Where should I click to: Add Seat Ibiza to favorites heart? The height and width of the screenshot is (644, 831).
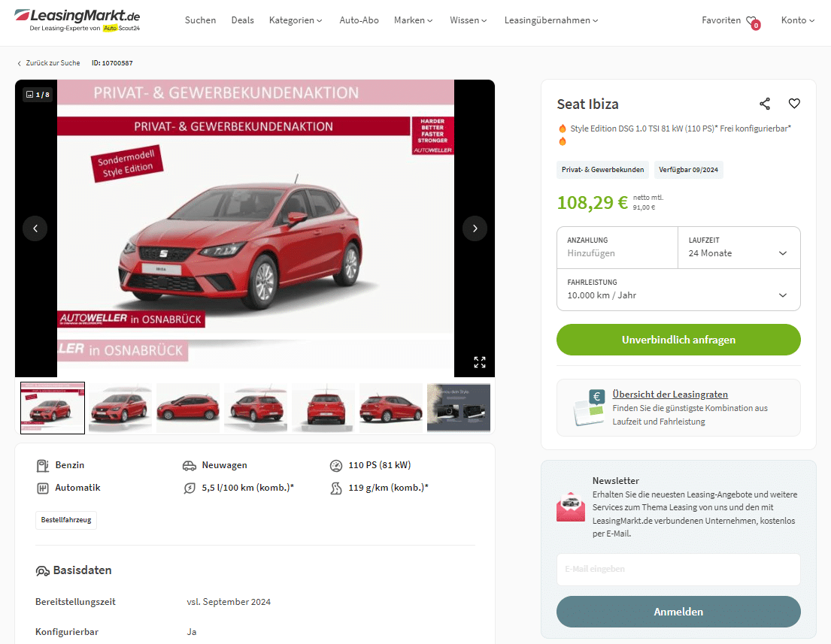794,104
